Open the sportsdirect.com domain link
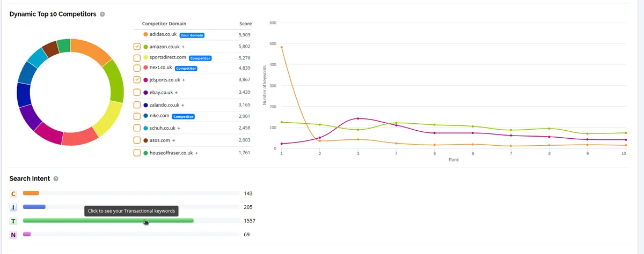 coord(167,57)
